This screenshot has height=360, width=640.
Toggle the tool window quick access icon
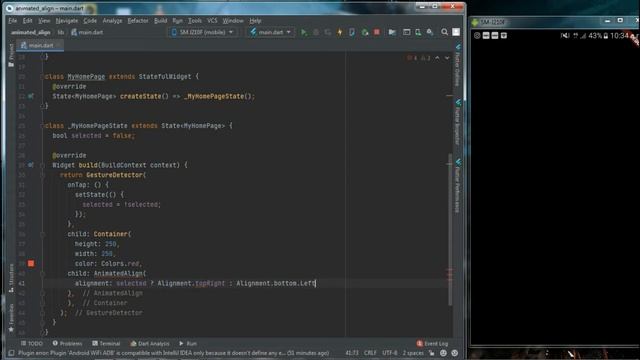[x=11, y=353]
